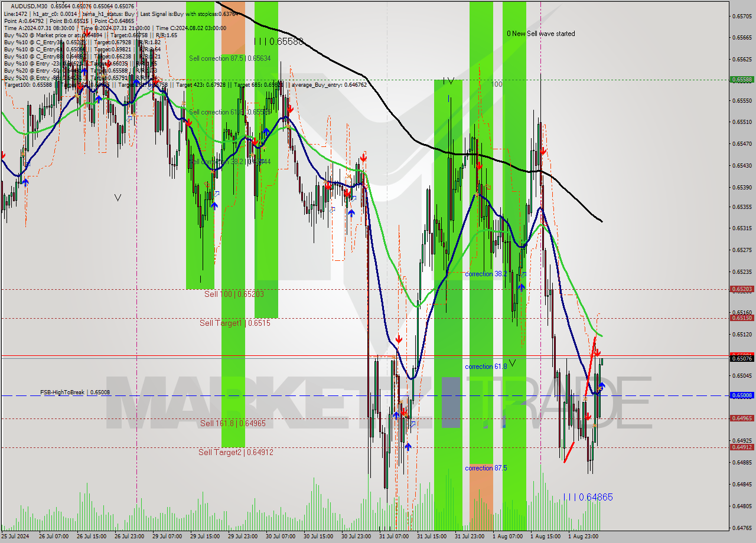Screen dimensions: 756x543
Task: Click the '30 Jul 07:00' time axis label
Action: click(x=281, y=537)
